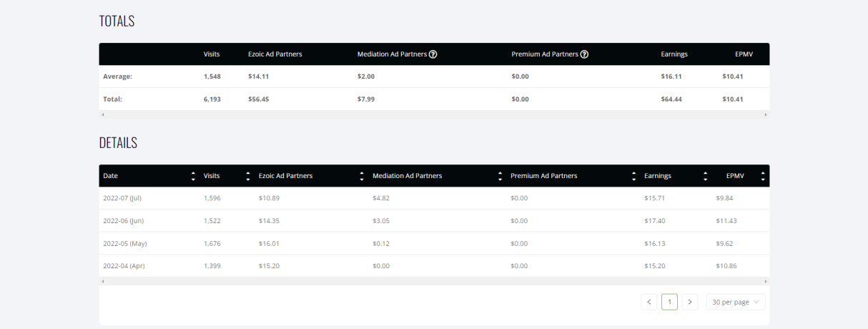Click average visits value 1,548
The height and width of the screenshot is (329, 868).
click(212, 77)
